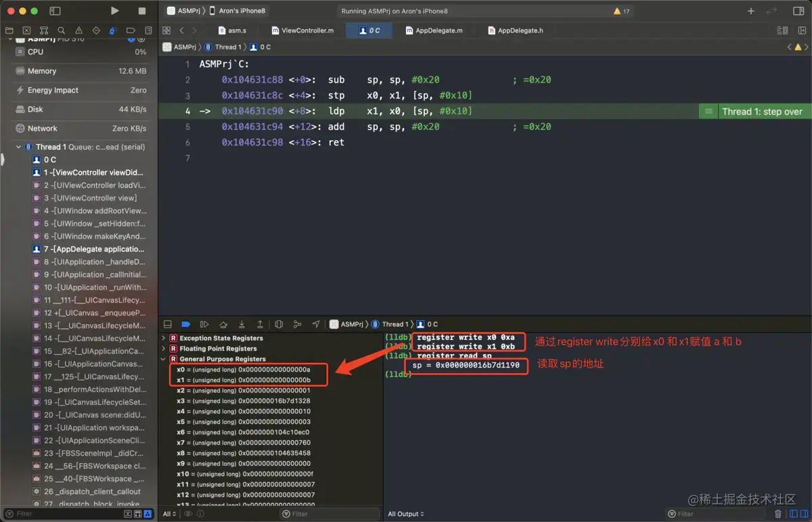
Task: Toggle editor options lines icon
Action: [782, 30]
